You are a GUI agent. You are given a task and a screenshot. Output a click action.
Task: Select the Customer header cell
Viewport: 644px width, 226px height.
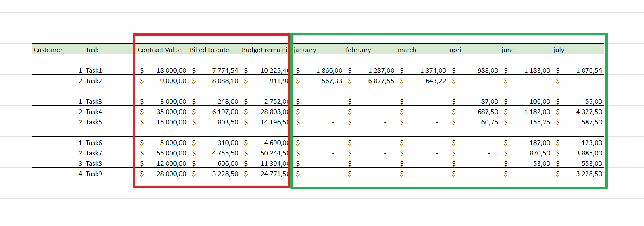point(58,49)
